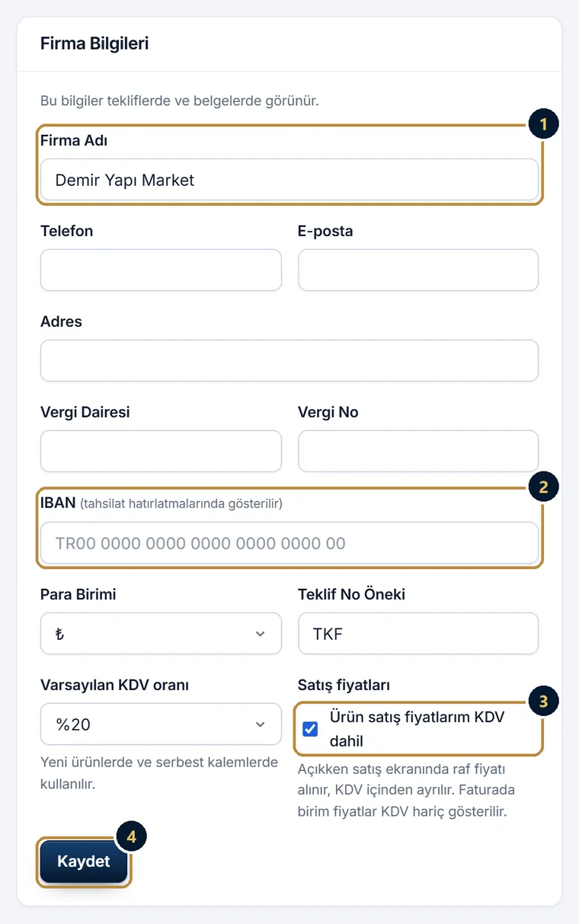This screenshot has height=924, width=579.
Task: Click the Vergi No input field
Action: click(x=418, y=451)
